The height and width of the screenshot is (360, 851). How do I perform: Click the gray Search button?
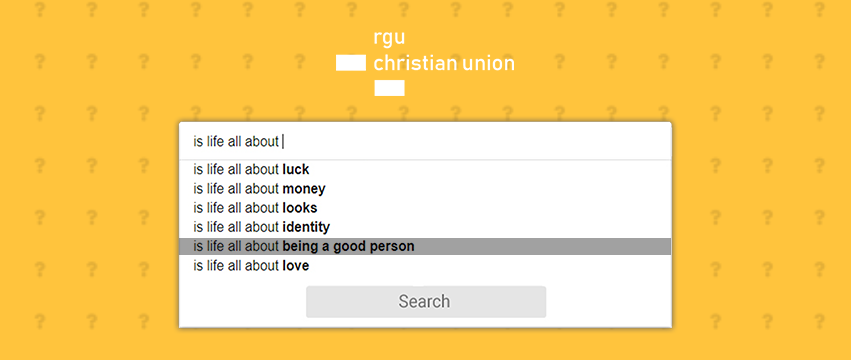[x=426, y=301]
